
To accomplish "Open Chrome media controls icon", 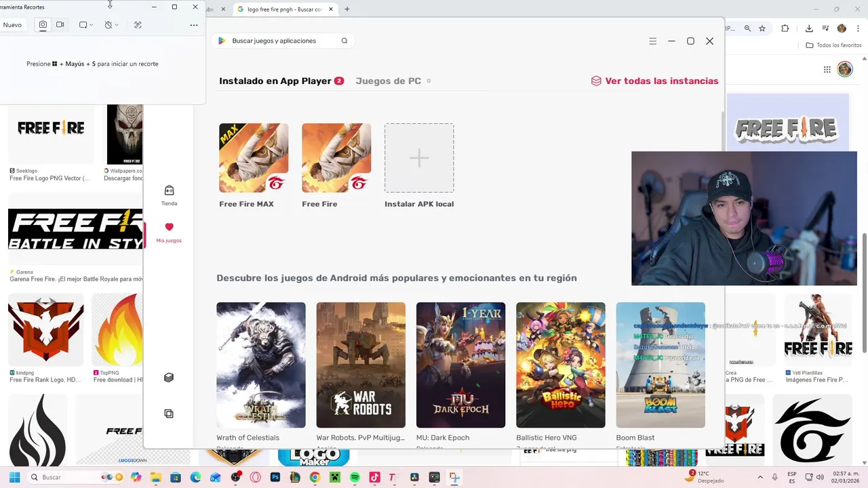I will coord(825,28).
